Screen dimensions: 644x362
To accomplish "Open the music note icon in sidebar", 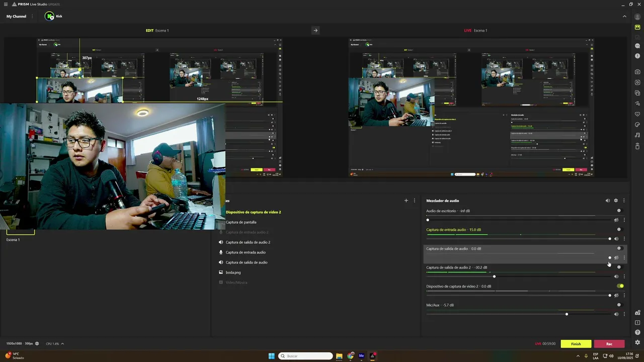I will point(637,135).
